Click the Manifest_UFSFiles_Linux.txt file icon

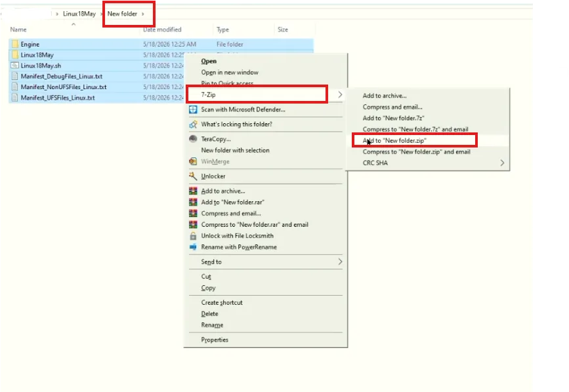tap(15, 98)
